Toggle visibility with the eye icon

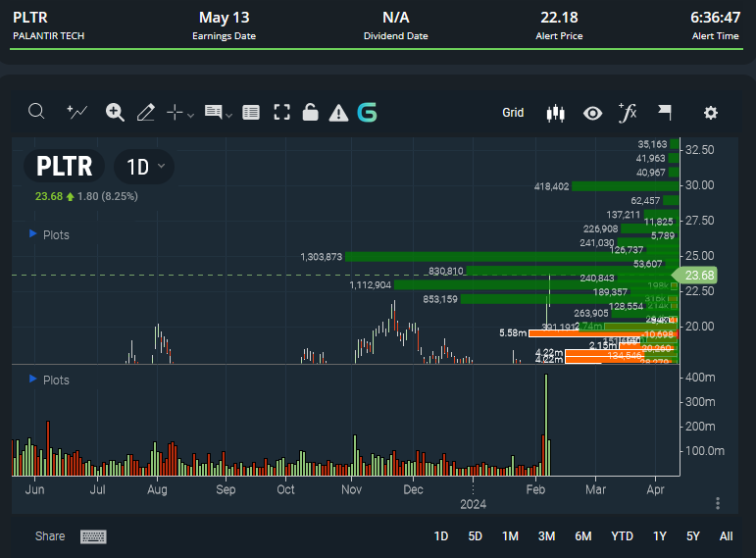click(x=592, y=114)
